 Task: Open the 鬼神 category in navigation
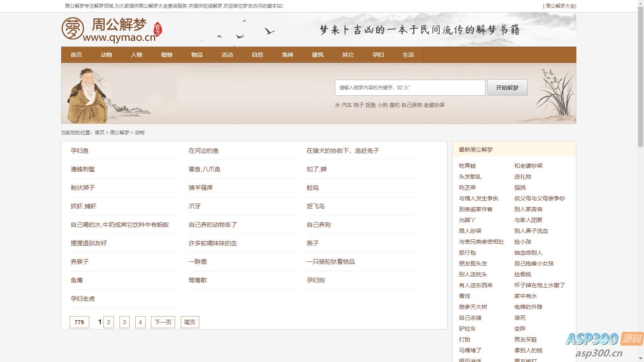tap(287, 55)
